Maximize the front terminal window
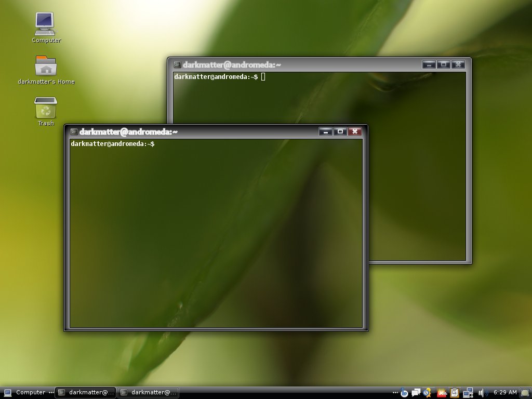 [340, 131]
